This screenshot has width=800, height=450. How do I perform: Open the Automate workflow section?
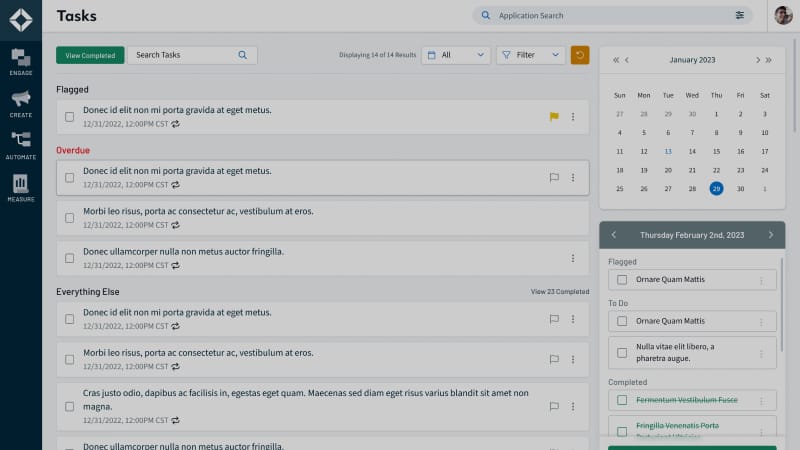pyautogui.click(x=21, y=146)
